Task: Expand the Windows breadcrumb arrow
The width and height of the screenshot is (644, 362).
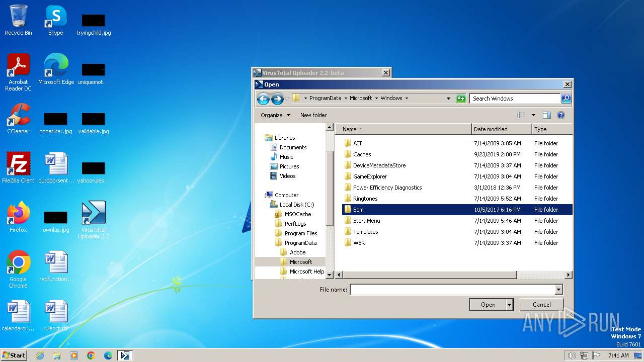Action: pyautogui.click(x=407, y=99)
